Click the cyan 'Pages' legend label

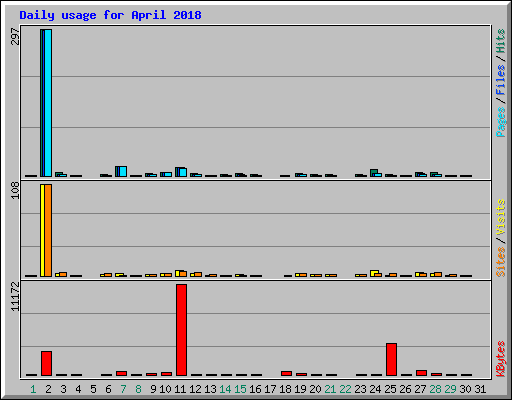(x=500, y=122)
